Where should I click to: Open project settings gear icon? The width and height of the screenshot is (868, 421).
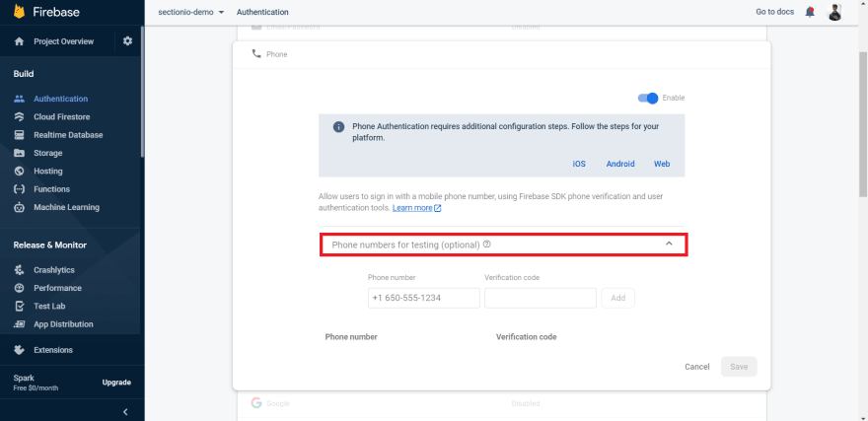128,41
